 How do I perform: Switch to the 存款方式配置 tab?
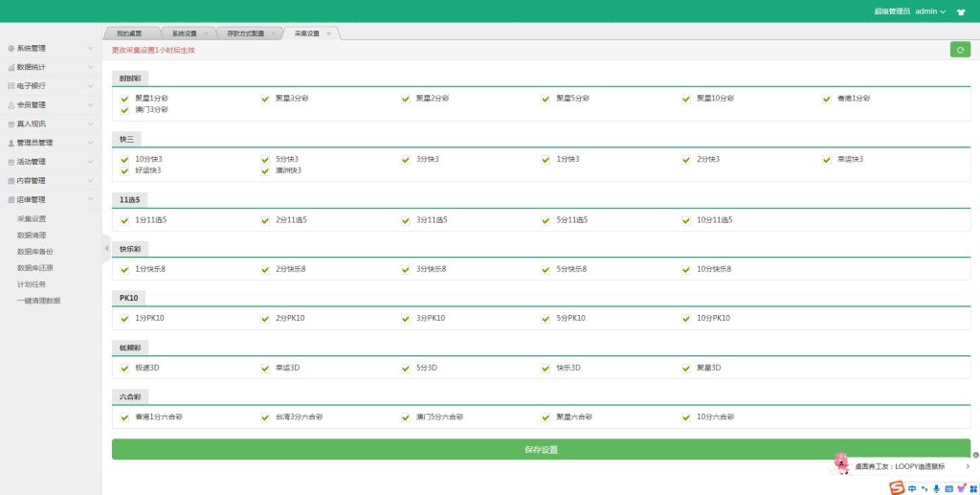click(246, 34)
